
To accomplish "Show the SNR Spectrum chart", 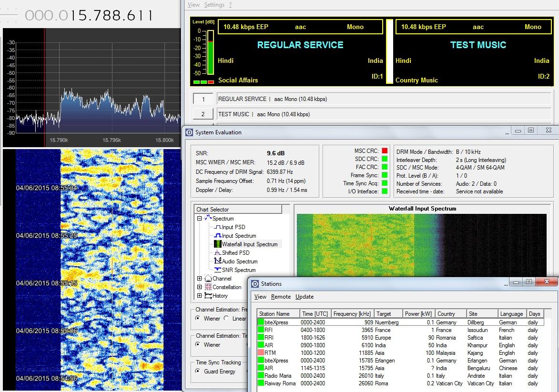I will [218, 270].
